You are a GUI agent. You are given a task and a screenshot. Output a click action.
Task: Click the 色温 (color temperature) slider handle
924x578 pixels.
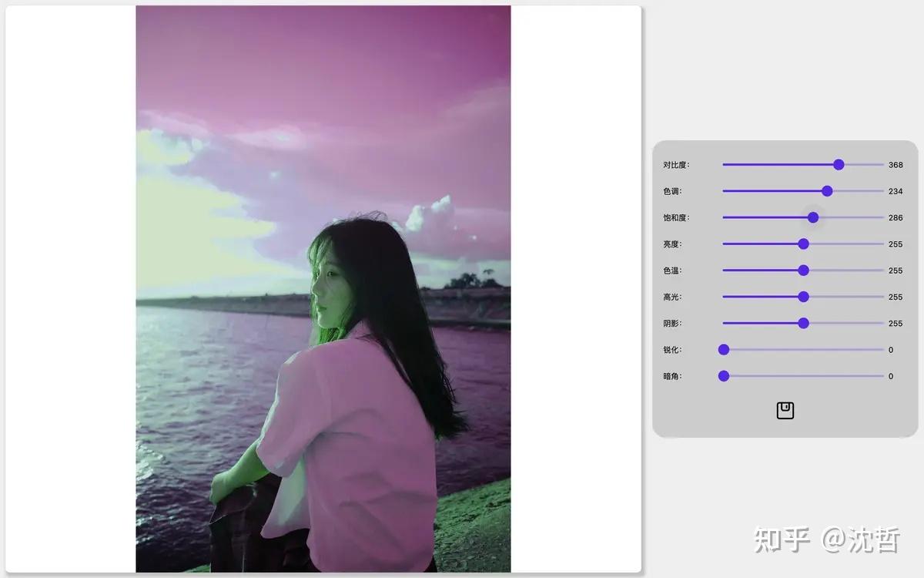click(803, 270)
